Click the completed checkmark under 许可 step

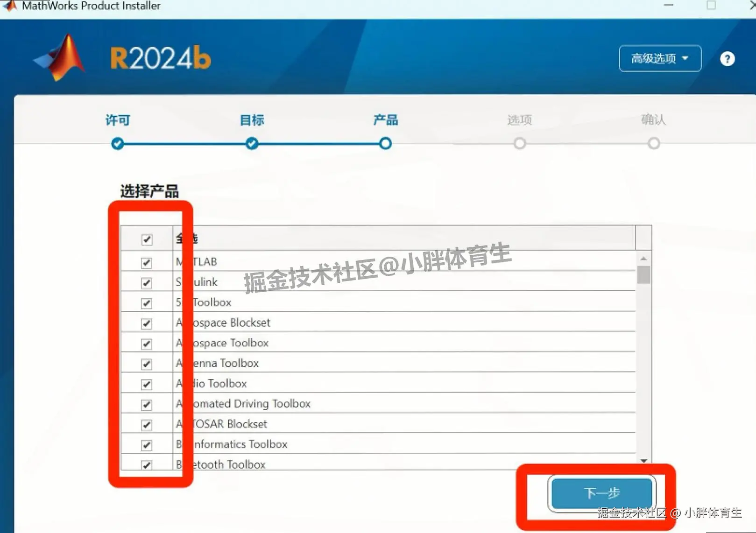point(117,143)
